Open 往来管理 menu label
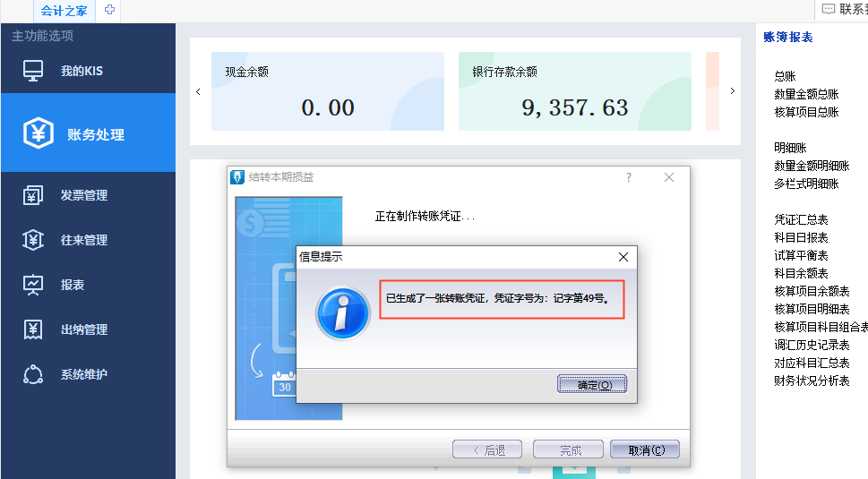Screen dimensions: 868x479 (84, 240)
